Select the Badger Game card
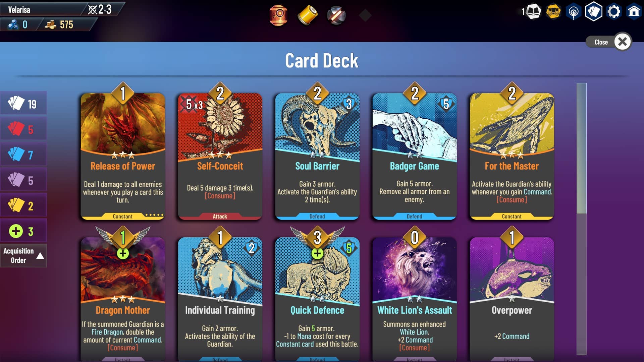 (415, 156)
